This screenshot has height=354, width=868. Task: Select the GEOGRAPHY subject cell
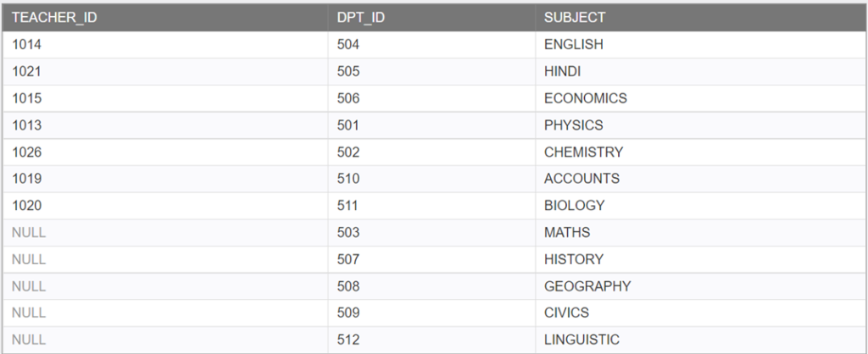[701, 286]
